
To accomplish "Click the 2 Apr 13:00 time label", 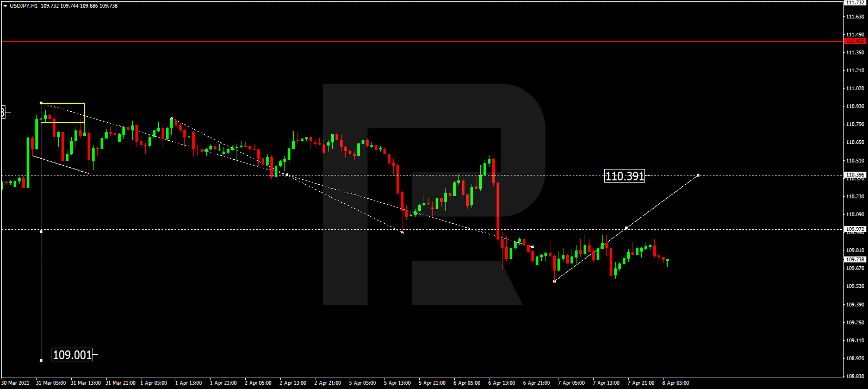I will point(293,383).
